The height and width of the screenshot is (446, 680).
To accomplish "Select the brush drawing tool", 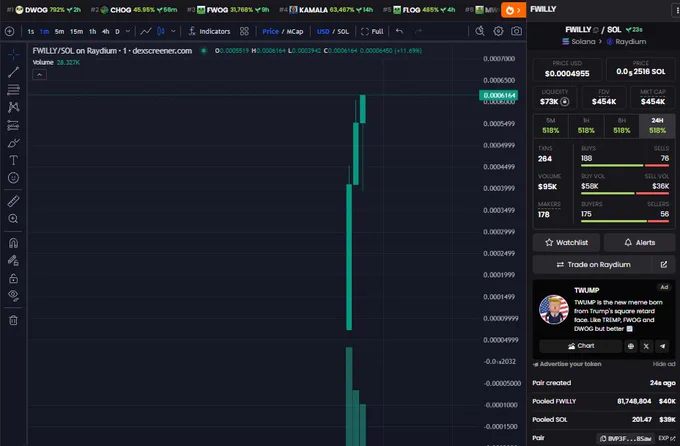I will (13, 143).
